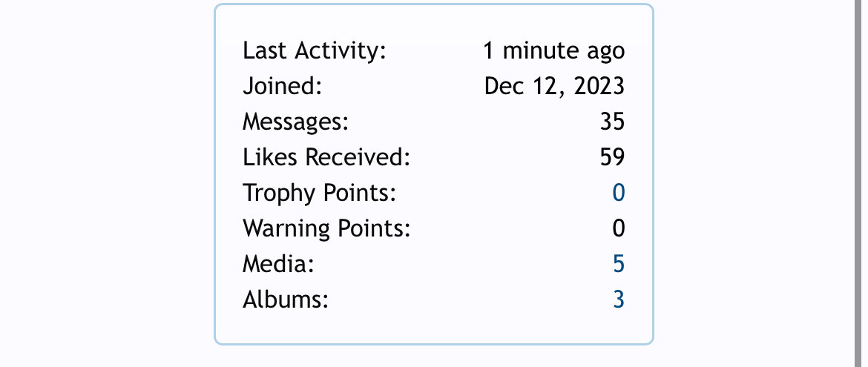Viewport: 868px width, 367px height.
Task: Click the "Dec 12, 2023" join date
Action: point(554,87)
